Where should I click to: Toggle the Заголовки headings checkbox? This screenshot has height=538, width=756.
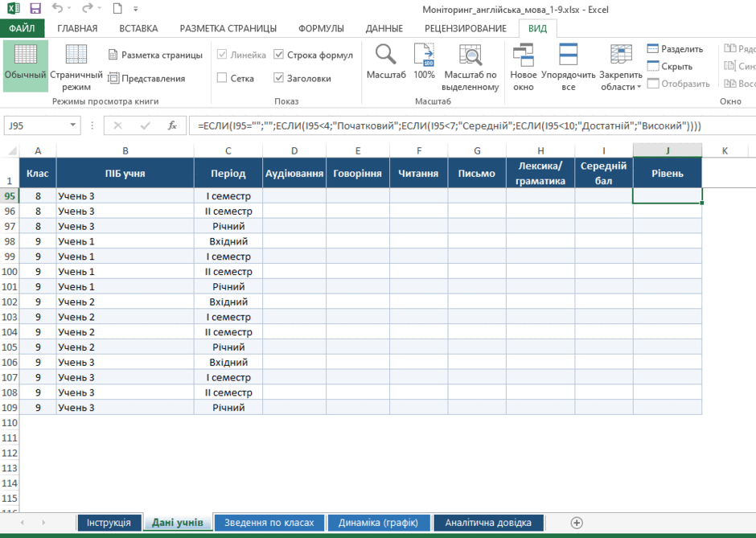pos(278,78)
